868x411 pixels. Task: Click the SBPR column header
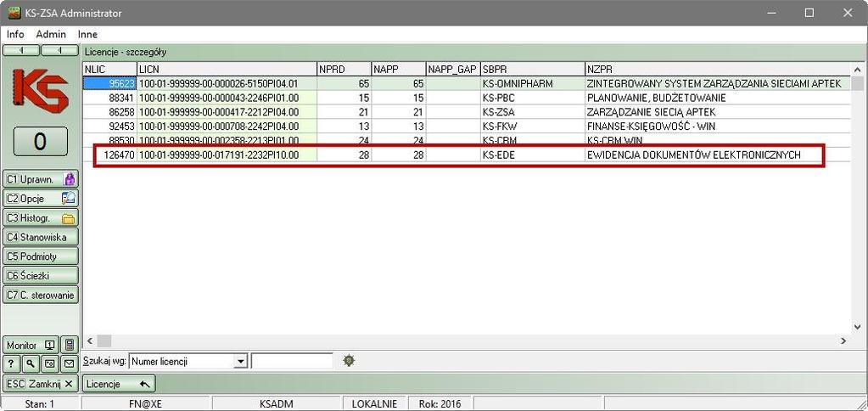click(533, 70)
